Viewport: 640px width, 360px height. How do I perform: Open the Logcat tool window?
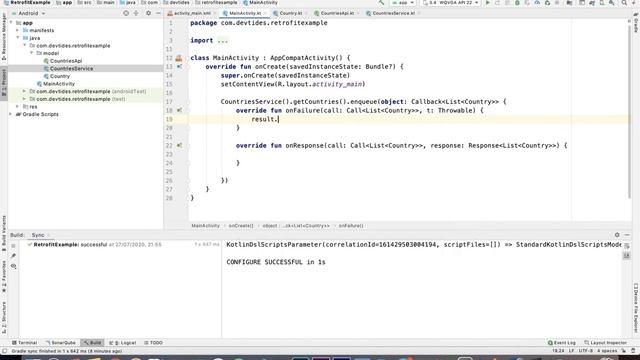122,343
